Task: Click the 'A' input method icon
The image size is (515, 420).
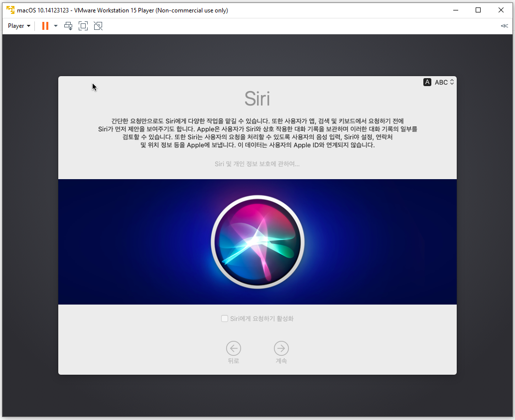Action: pos(427,82)
